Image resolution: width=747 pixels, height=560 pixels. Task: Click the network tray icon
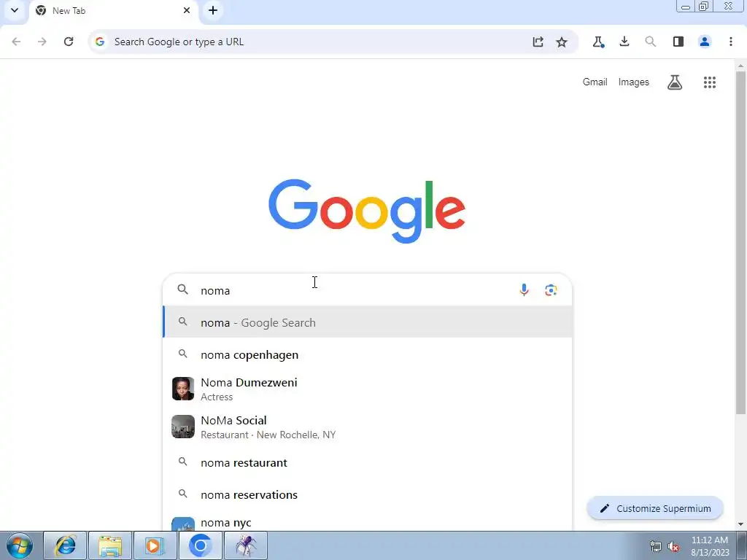[656, 547]
